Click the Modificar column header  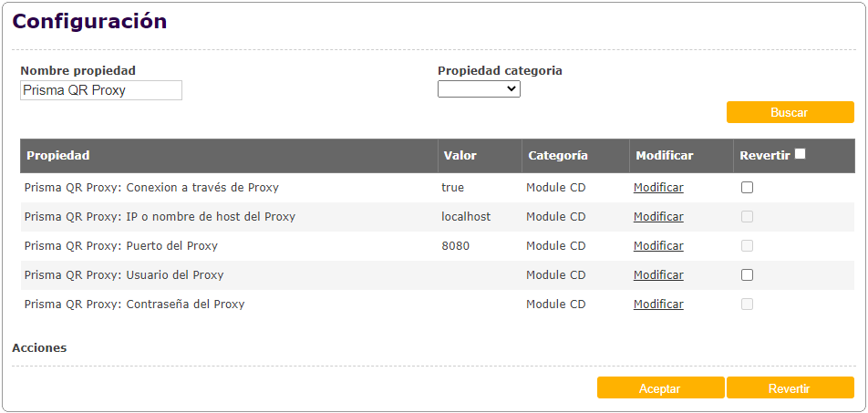(665, 156)
